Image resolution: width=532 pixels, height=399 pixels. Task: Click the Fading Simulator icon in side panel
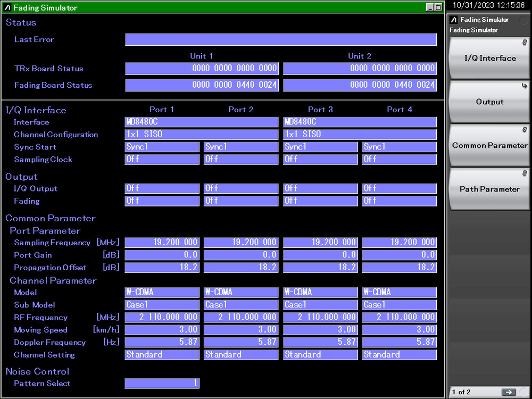click(x=454, y=20)
